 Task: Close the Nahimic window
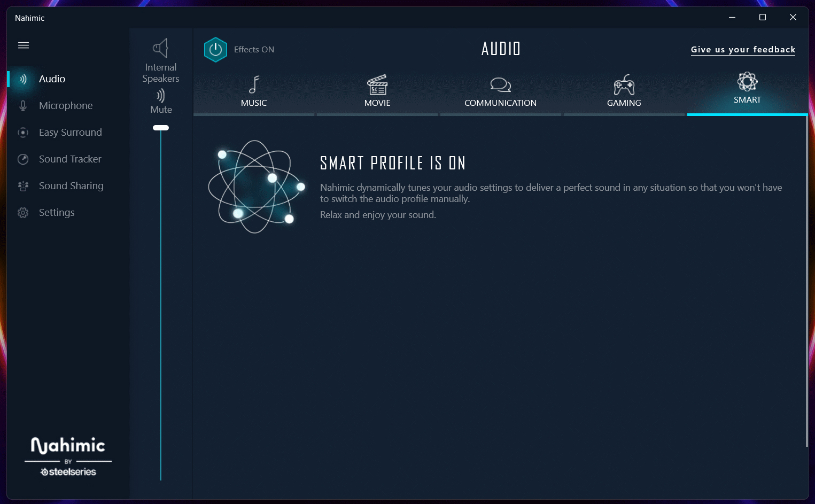[793, 18]
